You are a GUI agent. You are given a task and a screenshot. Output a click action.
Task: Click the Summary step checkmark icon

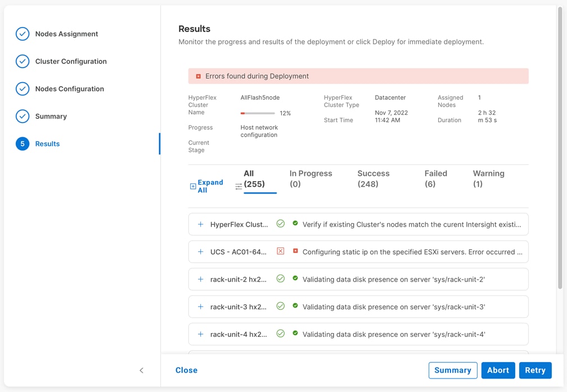22,116
